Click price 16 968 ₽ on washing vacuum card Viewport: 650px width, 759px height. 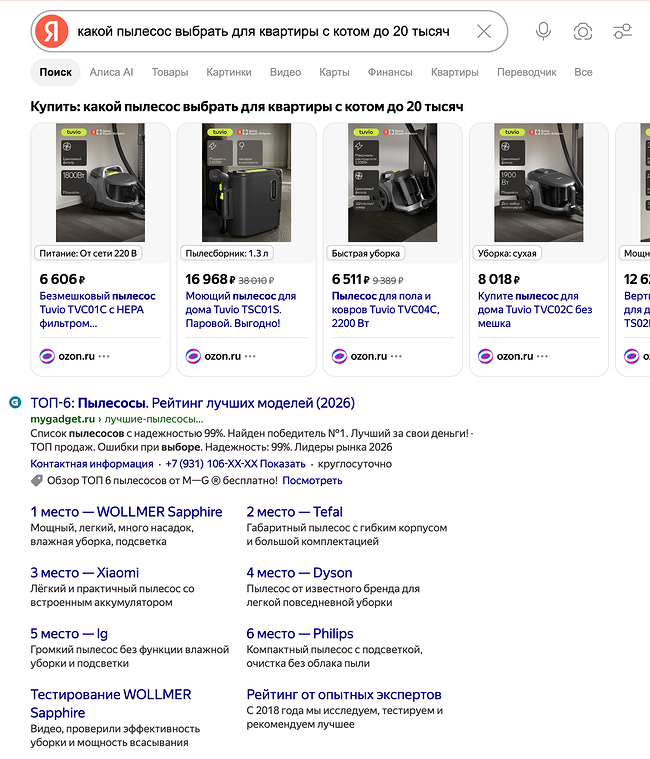[210, 279]
